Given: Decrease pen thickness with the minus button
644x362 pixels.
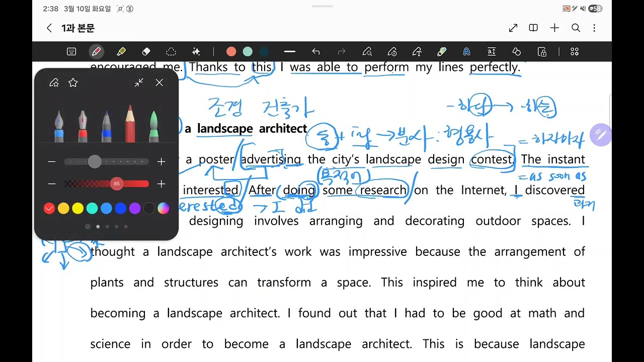Looking at the screenshot, I should (x=52, y=161).
